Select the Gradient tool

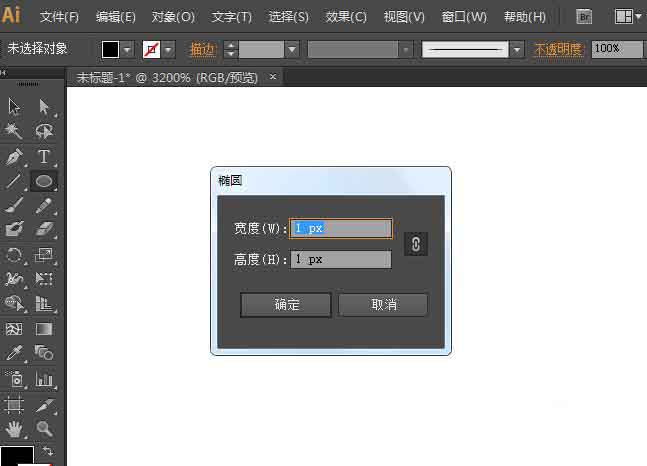(x=44, y=329)
